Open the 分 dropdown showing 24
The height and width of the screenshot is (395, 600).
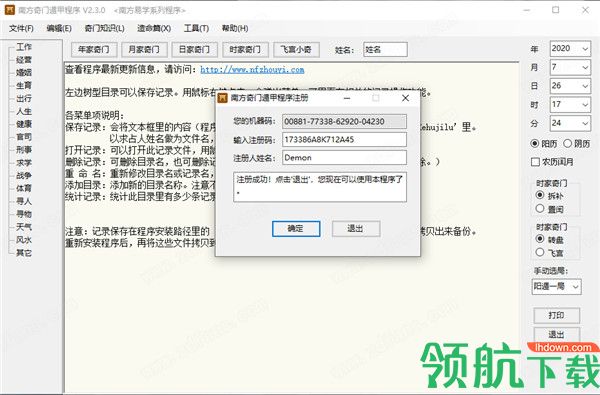click(570, 123)
